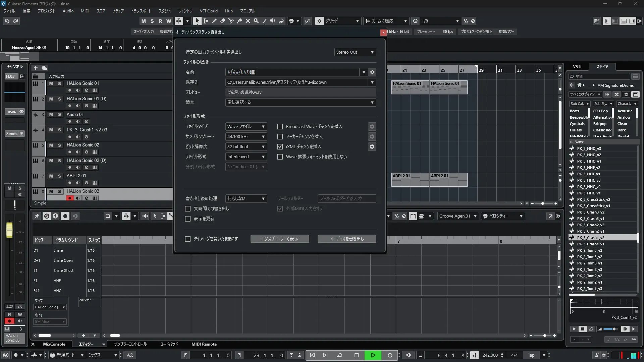This screenshot has width=644, height=362.
Task: Enable Broadcast Wave chunk checkbox
Action: (280, 127)
